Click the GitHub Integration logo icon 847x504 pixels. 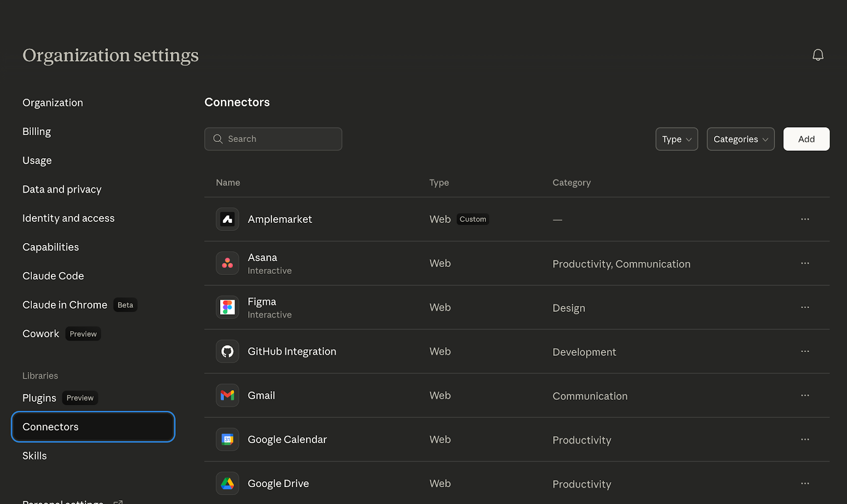tap(228, 352)
